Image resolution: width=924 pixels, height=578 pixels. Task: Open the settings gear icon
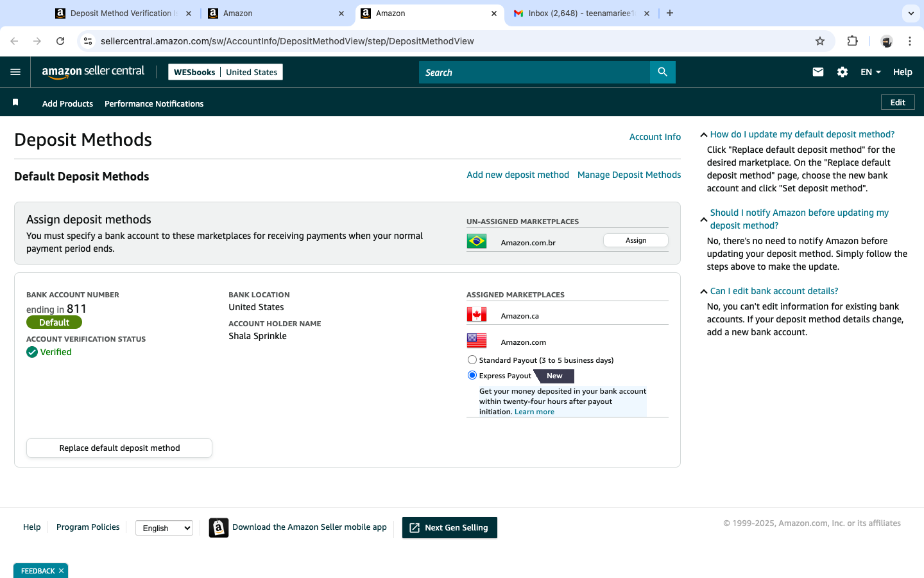click(x=843, y=72)
